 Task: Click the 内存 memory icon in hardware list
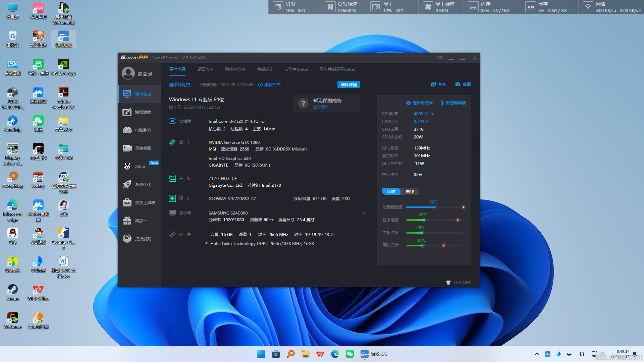click(172, 234)
